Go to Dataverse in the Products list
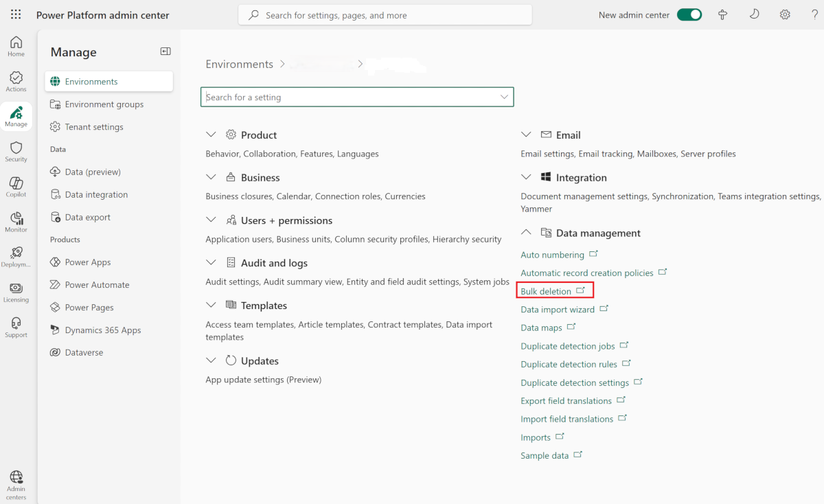This screenshot has height=504, width=824. 84,352
